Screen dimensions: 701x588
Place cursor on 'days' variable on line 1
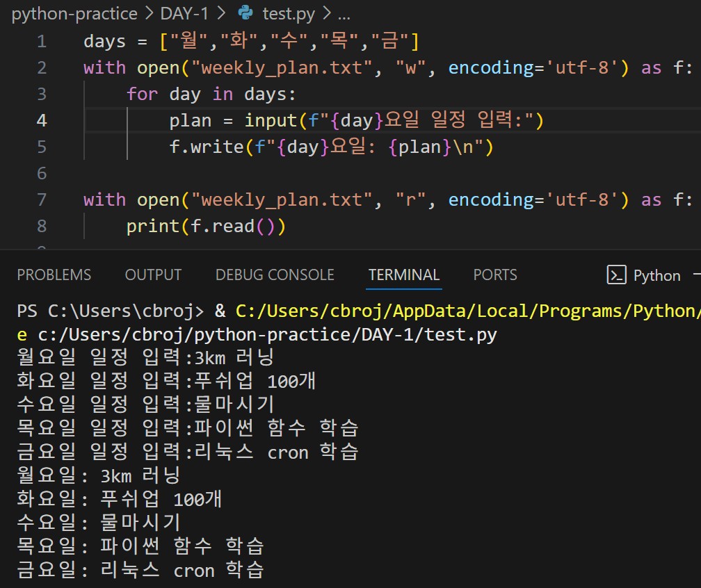(104, 42)
